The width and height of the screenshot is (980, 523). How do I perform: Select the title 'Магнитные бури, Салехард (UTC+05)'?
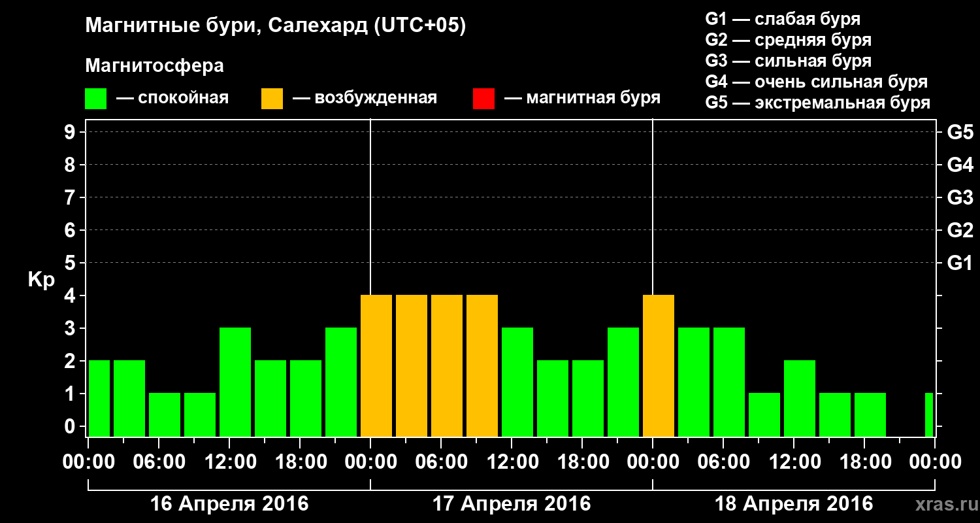(275, 26)
